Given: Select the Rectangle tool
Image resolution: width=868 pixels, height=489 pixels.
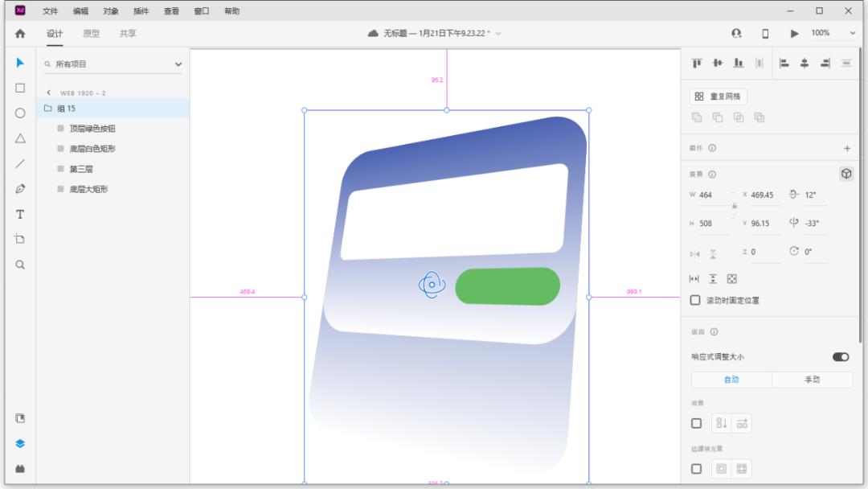Looking at the screenshot, I should tap(20, 88).
